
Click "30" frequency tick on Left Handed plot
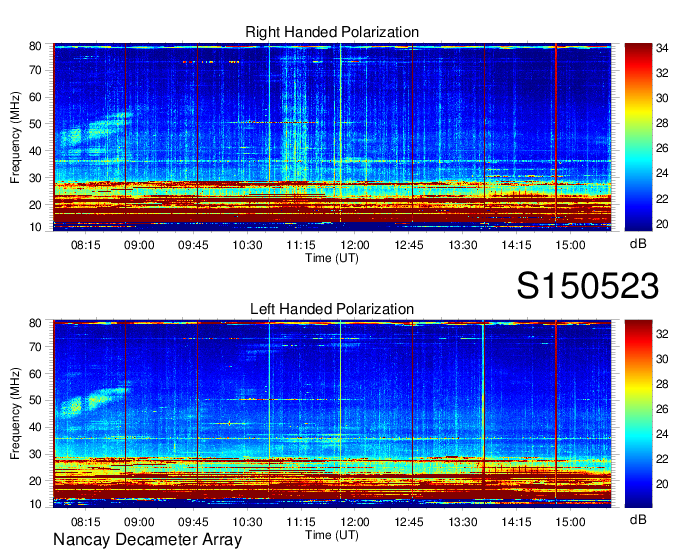(35, 454)
